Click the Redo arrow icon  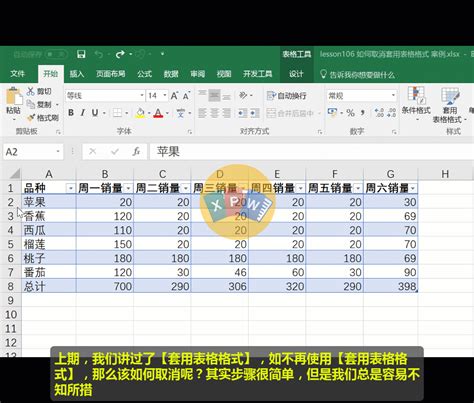[x=120, y=54]
